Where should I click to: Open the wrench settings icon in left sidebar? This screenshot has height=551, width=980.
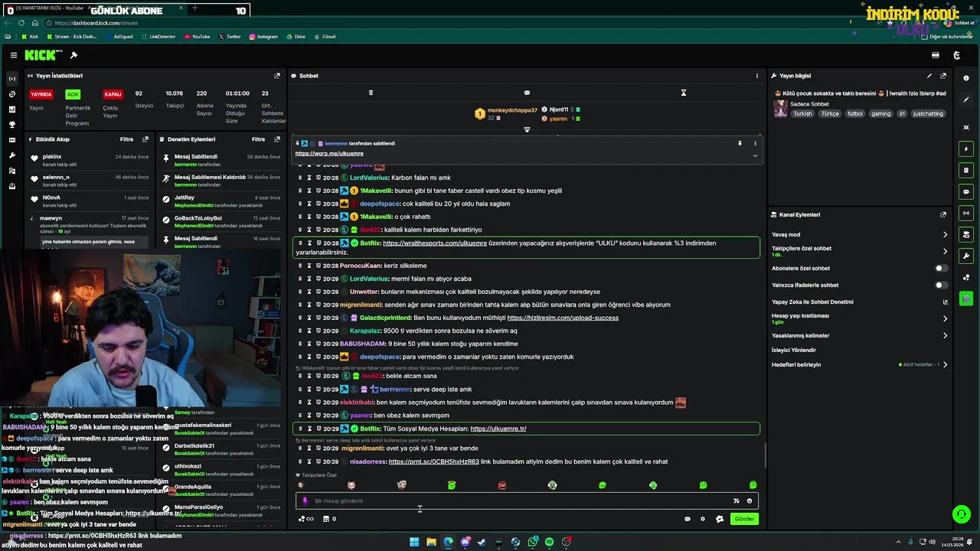point(11,155)
